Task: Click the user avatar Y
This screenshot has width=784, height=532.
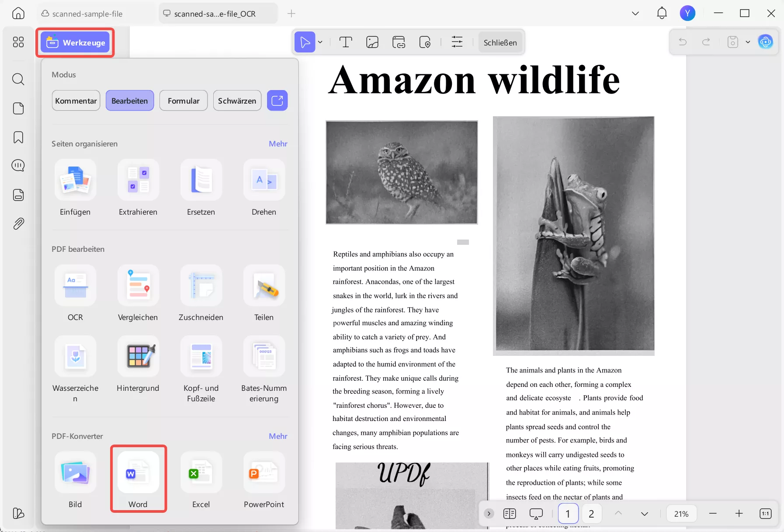Action: 687,13
